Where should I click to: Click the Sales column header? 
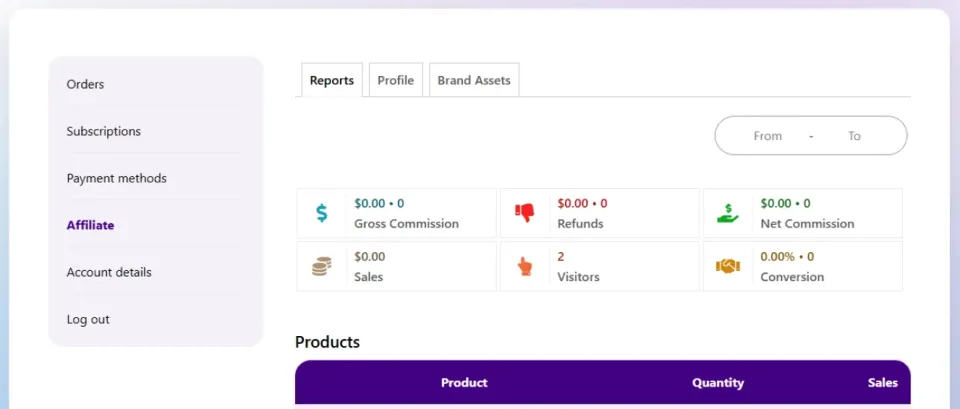[882, 383]
